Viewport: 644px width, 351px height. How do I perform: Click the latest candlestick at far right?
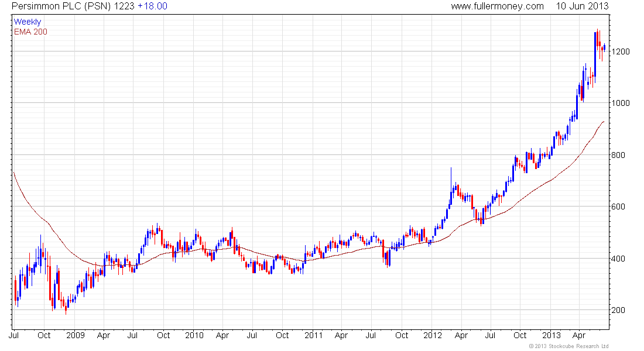click(x=604, y=49)
